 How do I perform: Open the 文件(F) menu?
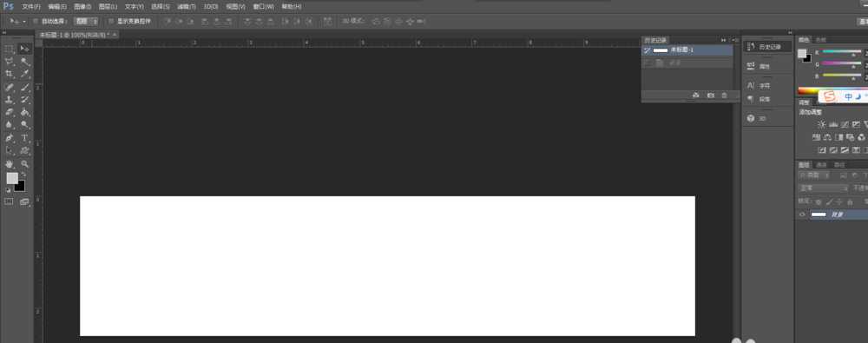[x=31, y=7]
